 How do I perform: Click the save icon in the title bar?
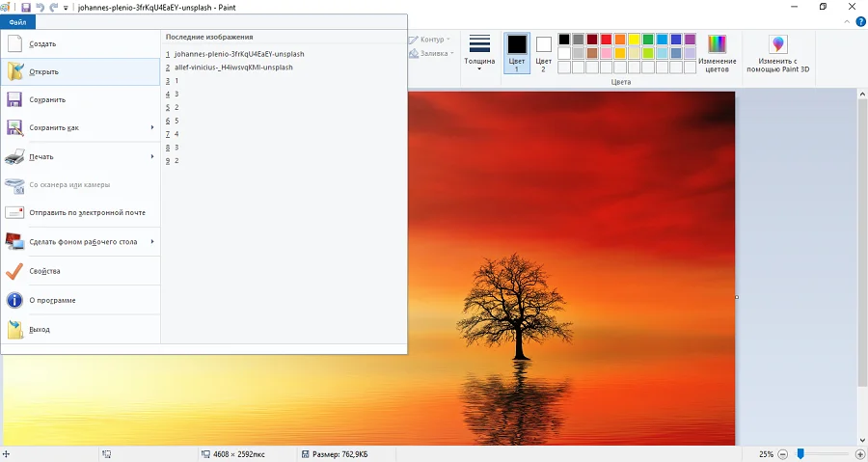[x=26, y=7]
